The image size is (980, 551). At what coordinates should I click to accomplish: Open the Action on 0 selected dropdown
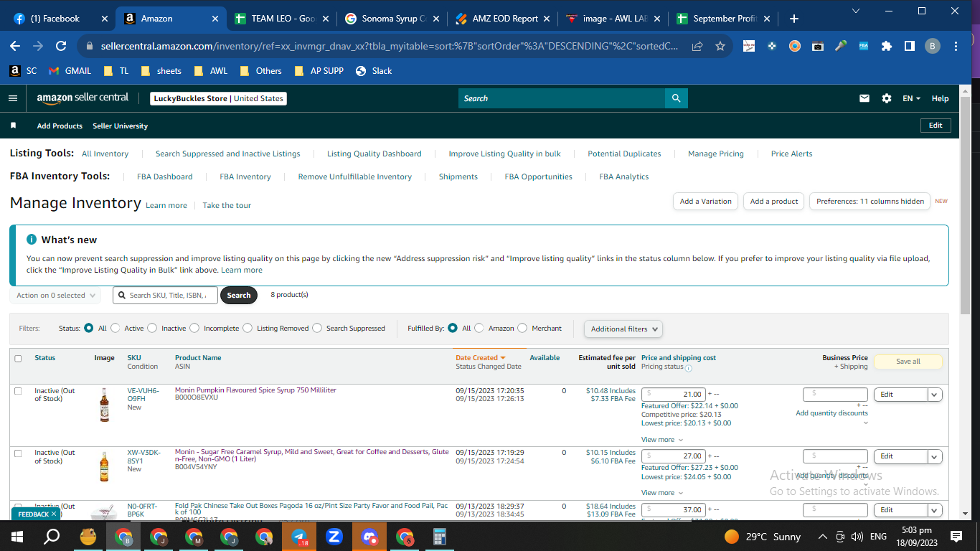coord(55,295)
